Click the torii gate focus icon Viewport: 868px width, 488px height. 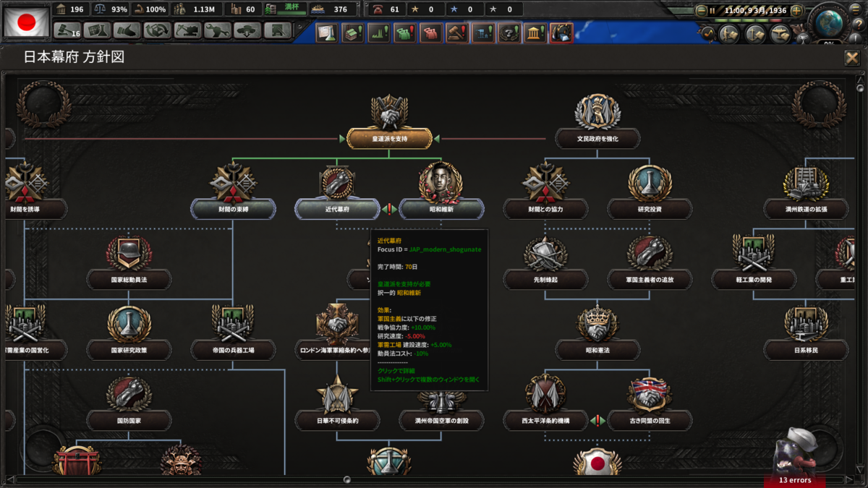click(77, 461)
